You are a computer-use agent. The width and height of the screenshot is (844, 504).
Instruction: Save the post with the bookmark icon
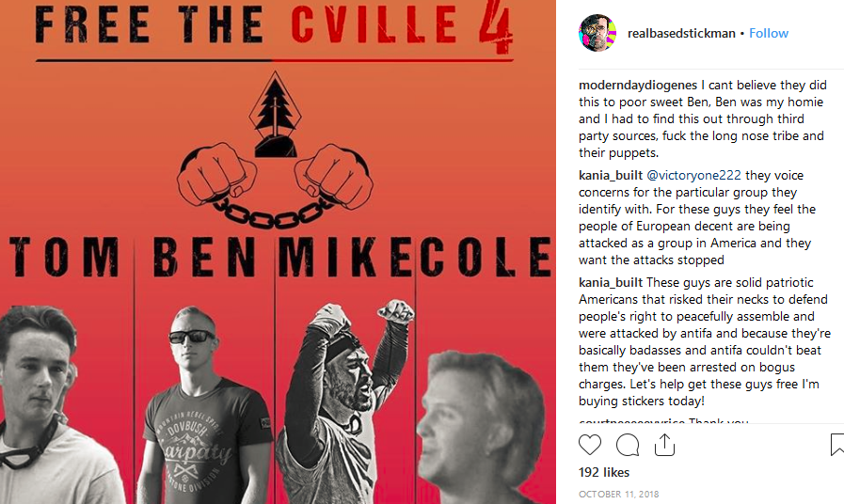[837, 445]
